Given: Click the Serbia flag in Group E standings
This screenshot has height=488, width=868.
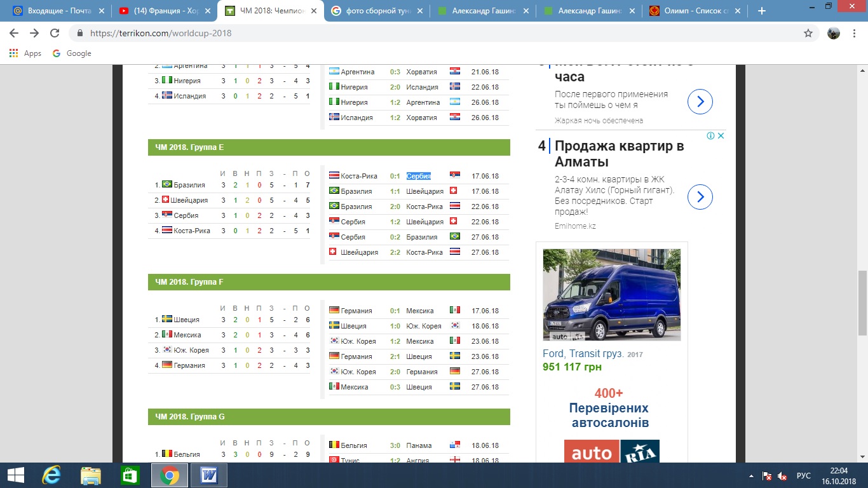Looking at the screenshot, I should point(167,215).
